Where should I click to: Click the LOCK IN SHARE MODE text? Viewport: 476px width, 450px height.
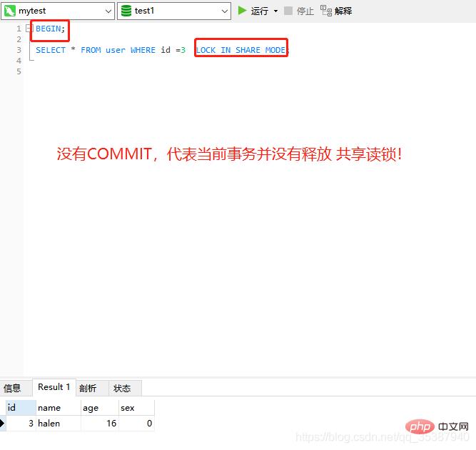(x=240, y=50)
